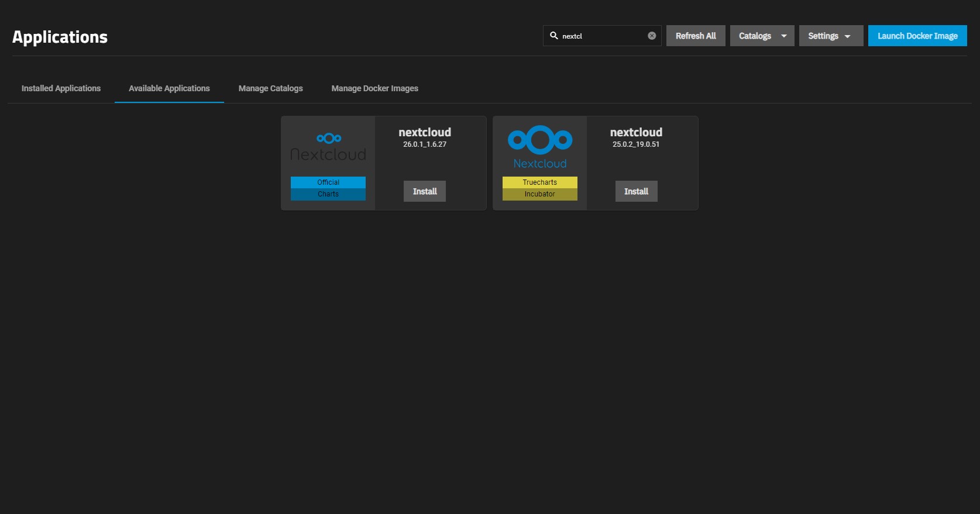Clear the search field with the X icon
980x514 pixels.
652,36
